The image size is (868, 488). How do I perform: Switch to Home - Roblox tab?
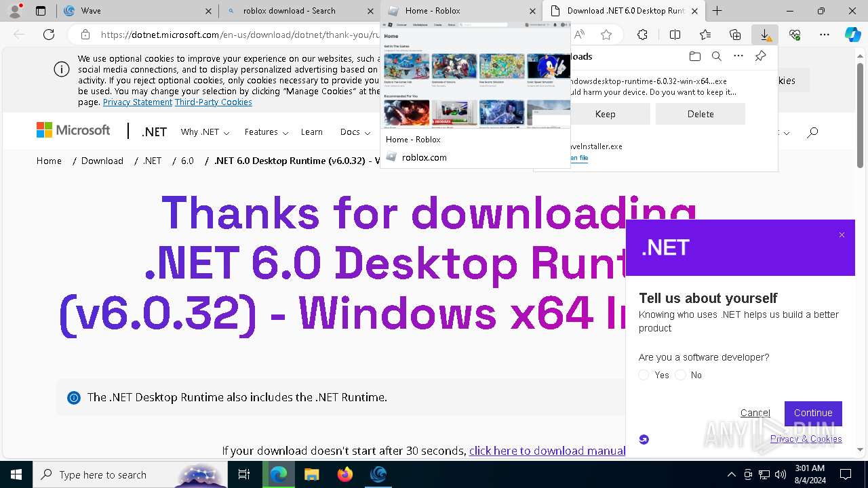coord(461,11)
